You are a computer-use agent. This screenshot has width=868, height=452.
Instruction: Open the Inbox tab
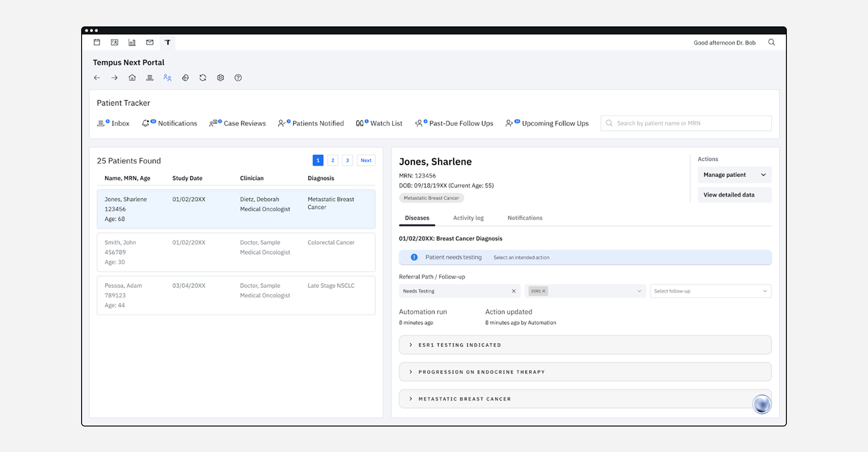click(x=114, y=123)
